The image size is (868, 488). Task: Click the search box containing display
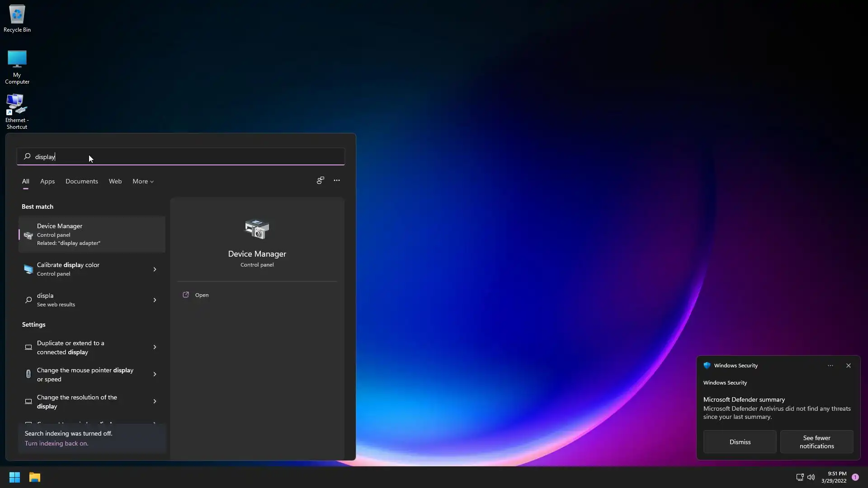point(181,157)
